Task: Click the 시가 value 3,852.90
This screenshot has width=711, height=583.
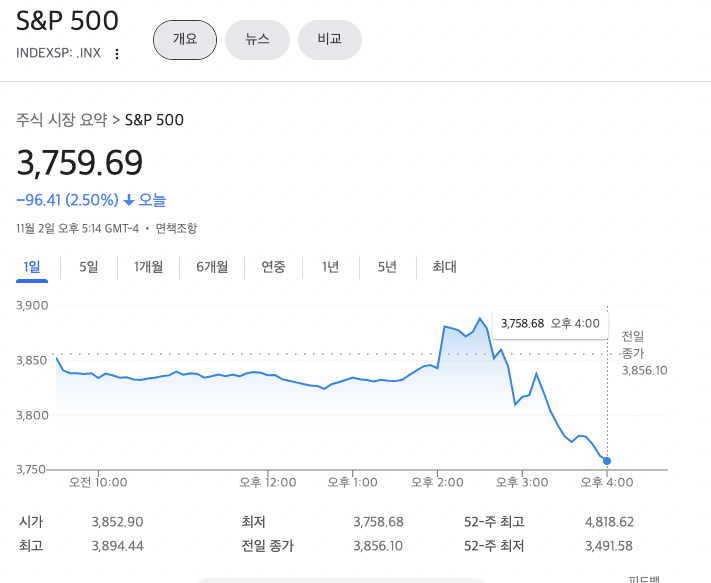Action: [x=117, y=522]
